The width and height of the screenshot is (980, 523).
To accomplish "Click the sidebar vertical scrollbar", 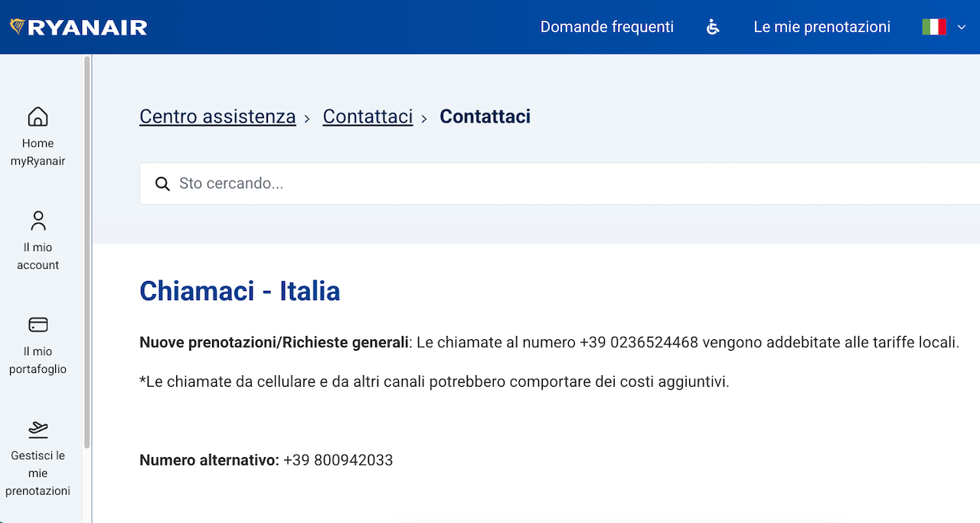I will pos(87,253).
